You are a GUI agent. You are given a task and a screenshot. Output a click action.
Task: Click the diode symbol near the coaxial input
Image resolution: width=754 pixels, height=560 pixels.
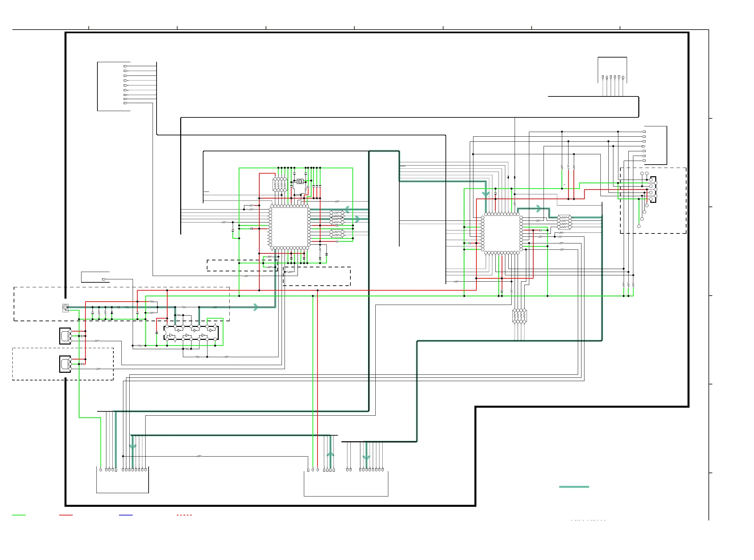pyautogui.click(x=112, y=313)
